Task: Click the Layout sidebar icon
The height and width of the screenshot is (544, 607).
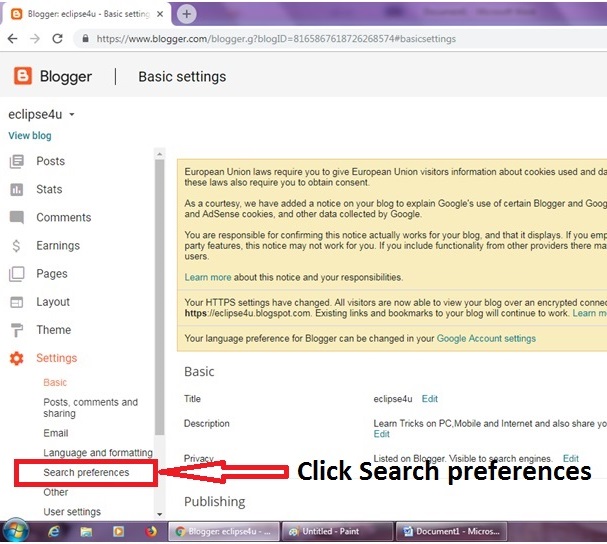Action: [17, 302]
